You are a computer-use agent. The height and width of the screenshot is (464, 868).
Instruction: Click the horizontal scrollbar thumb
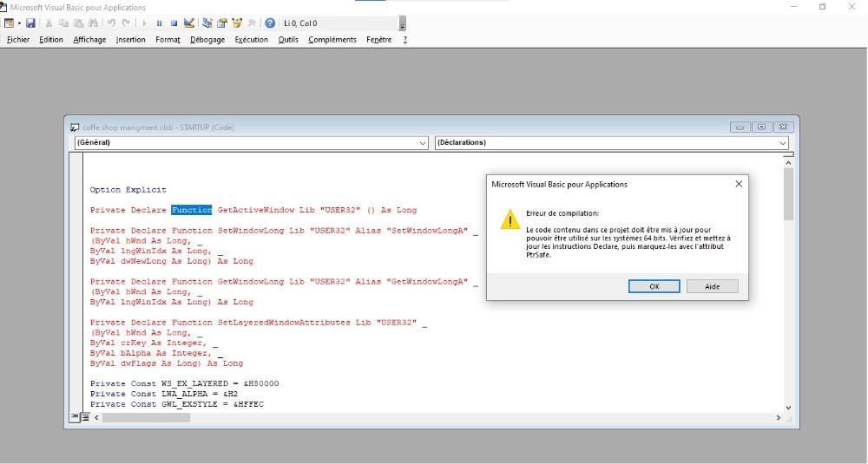[146, 417]
